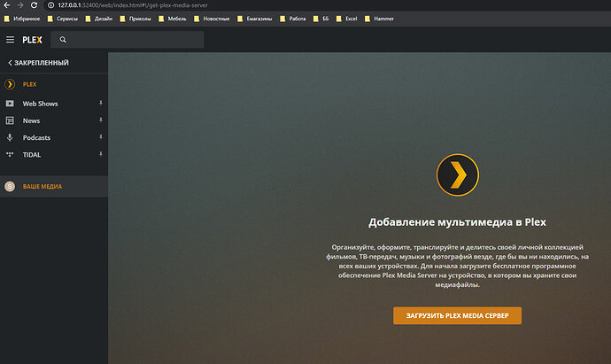The image size is (611, 364).
Task: Open the Избранное bookmarks folder
Action: (x=22, y=19)
